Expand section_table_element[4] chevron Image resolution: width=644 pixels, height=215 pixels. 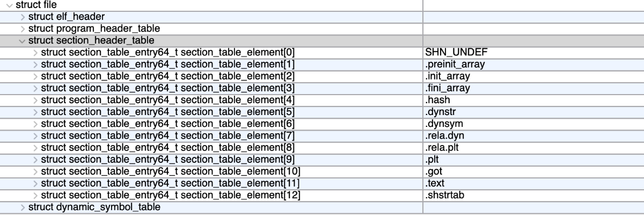click(x=35, y=100)
